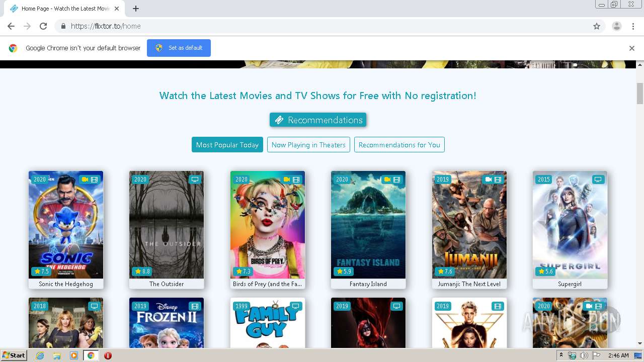Click Jumanji 7.6 rating badge
The height and width of the screenshot is (362, 644).
point(445,271)
